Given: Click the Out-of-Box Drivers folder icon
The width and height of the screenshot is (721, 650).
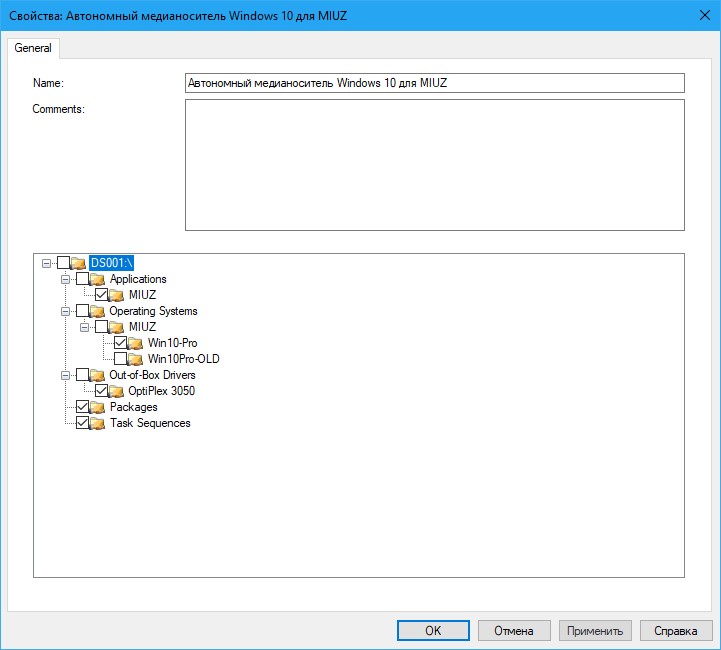Looking at the screenshot, I should click(98, 375).
